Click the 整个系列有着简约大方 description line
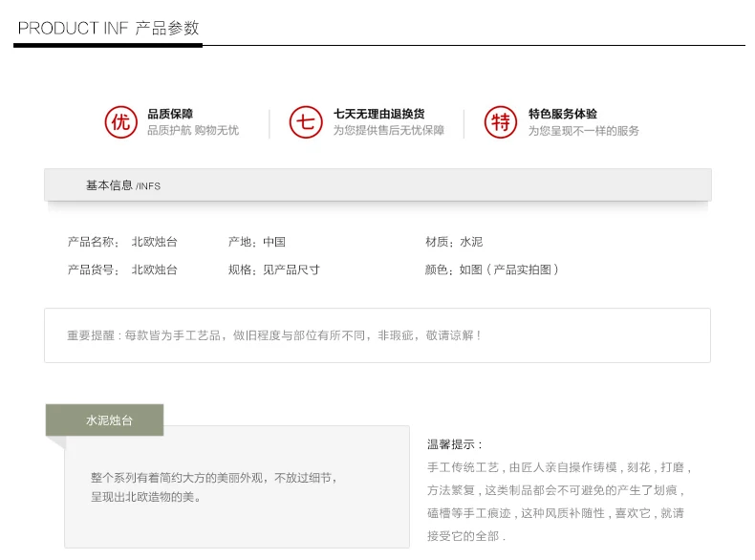The height and width of the screenshot is (560, 755). click(213, 478)
